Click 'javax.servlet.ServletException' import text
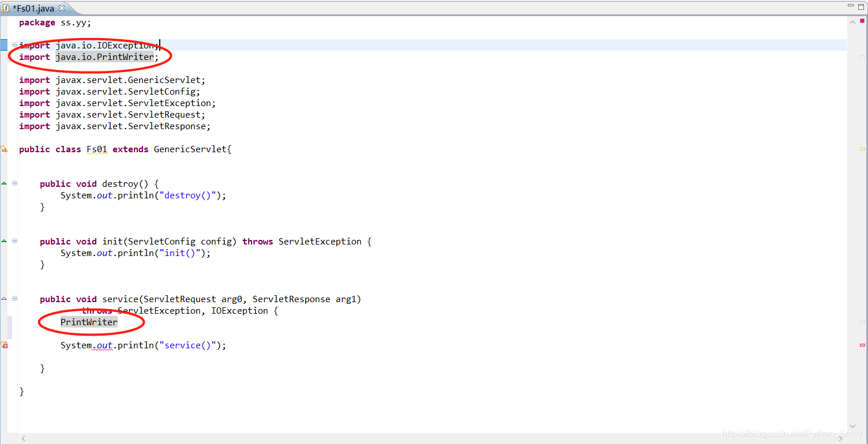 click(x=133, y=103)
